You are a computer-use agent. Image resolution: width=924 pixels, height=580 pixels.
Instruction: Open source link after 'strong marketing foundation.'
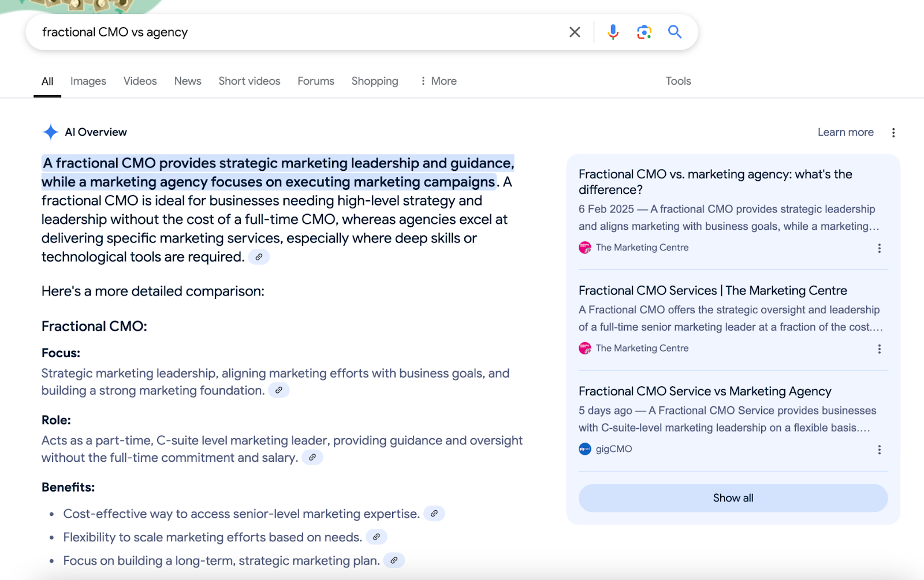pos(278,391)
